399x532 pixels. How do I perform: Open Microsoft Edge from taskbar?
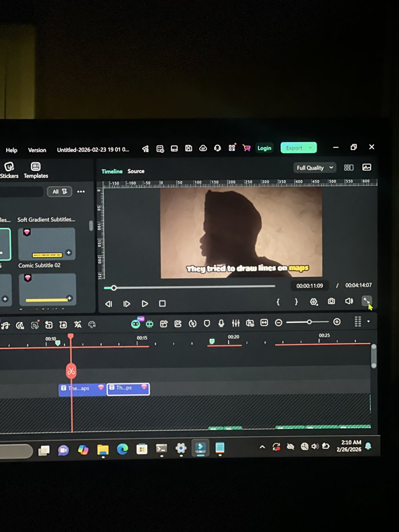click(122, 449)
